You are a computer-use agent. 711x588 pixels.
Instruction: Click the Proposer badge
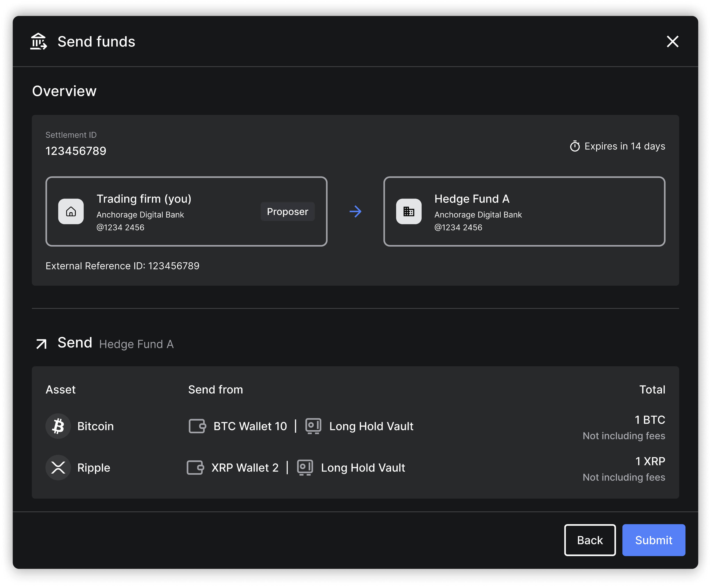click(287, 212)
